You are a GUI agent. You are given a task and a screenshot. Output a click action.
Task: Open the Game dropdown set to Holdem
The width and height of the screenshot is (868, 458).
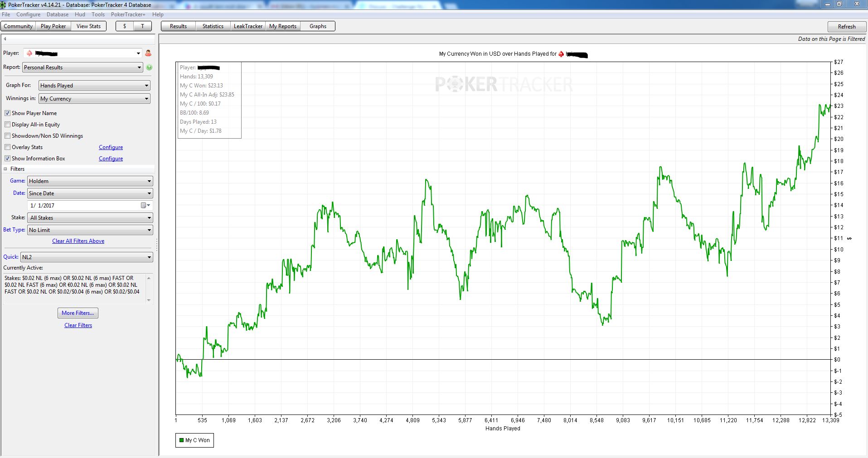90,181
